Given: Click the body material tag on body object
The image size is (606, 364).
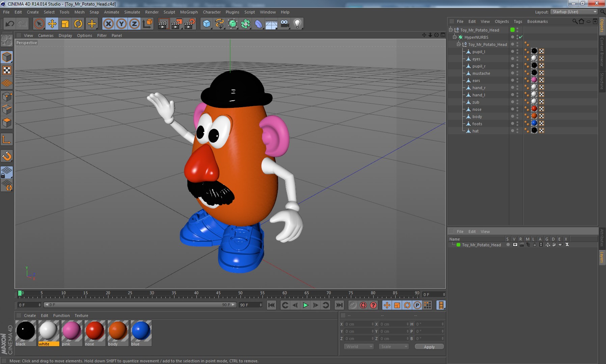Looking at the screenshot, I should click(x=534, y=116).
